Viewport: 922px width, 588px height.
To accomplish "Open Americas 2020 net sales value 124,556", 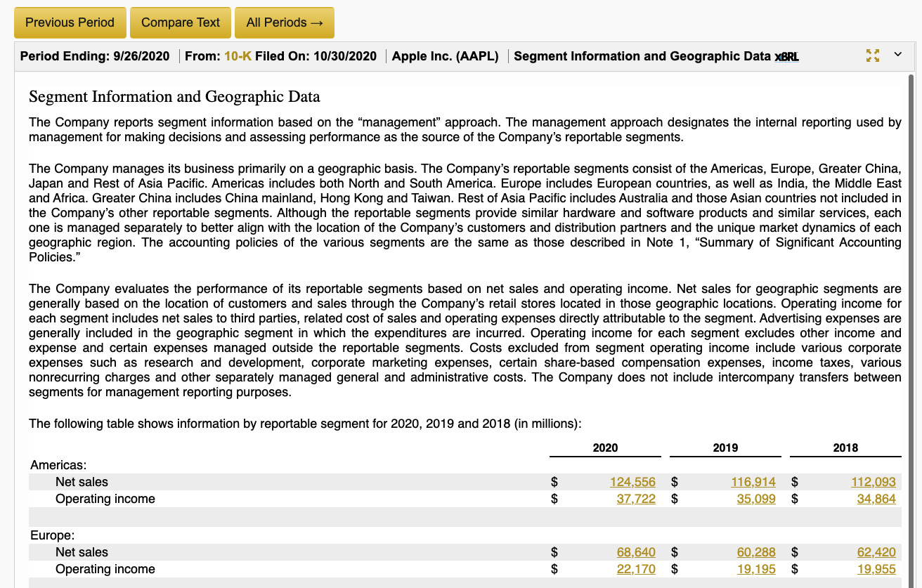I will [632, 482].
